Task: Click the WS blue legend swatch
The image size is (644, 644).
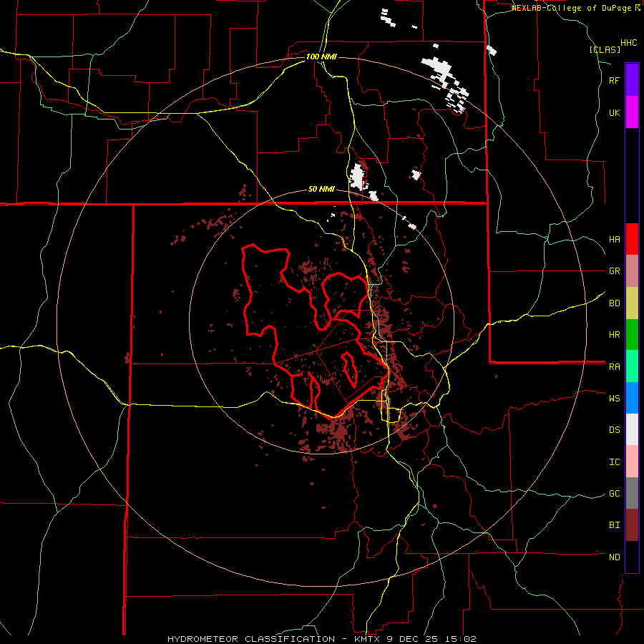Action: [632, 398]
